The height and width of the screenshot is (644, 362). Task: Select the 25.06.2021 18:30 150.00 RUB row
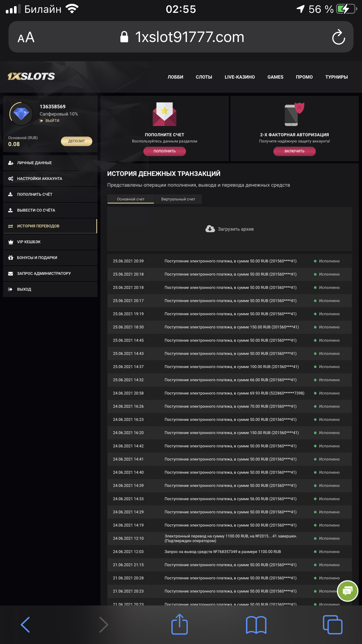[230, 327]
